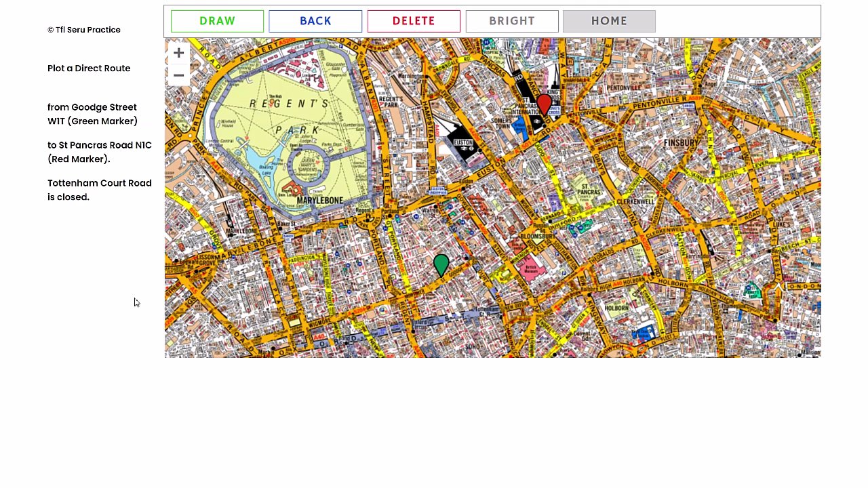
Task: Click the map zoom out minus icon
Action: tap(178, 75)
